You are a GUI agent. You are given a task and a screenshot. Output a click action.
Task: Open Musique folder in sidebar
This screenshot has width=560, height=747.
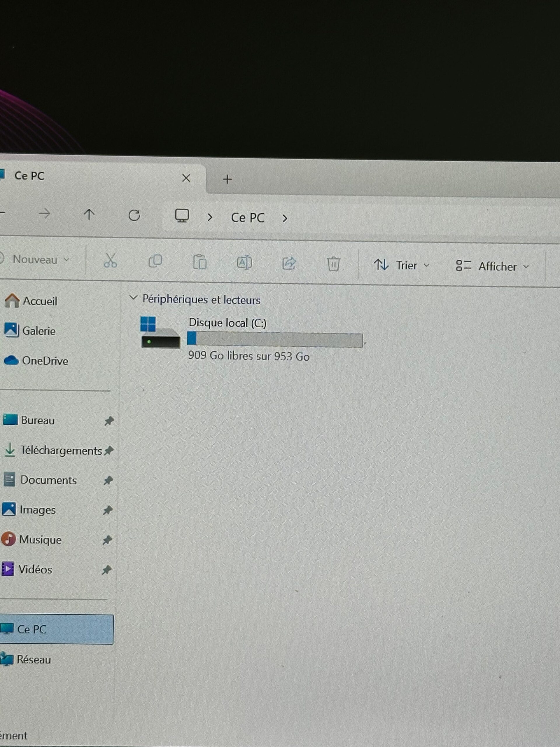[32, 539]
